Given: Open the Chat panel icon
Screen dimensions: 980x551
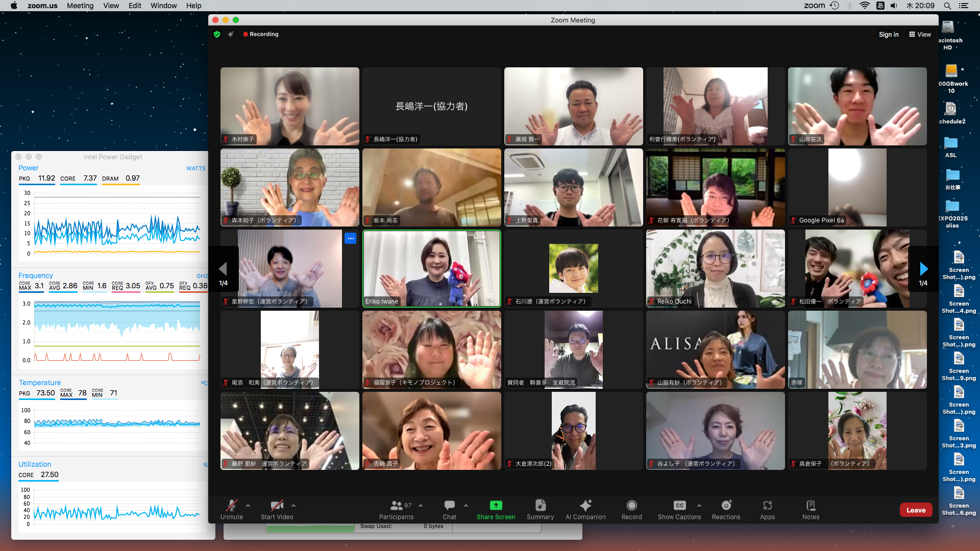Looking at the screenshot, I should click(x=449, y=506).
